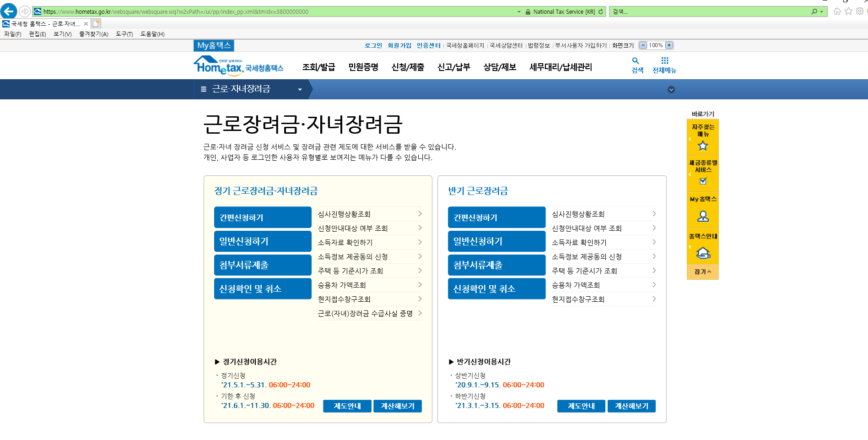Image resolution: width=868 pixels, height=440 pixels.
Task: Click the hamburger menu icon beside 근로·자녀장려금
Action: [x=204, y=89]
